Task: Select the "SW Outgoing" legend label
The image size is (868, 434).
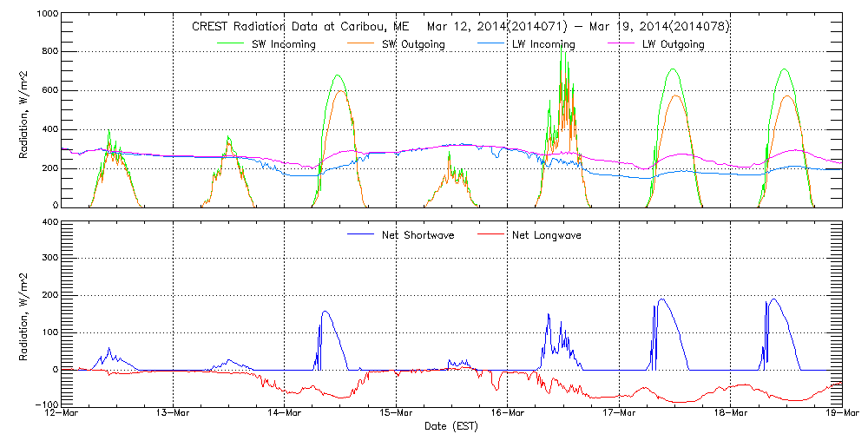Action: tap(413, 44)
